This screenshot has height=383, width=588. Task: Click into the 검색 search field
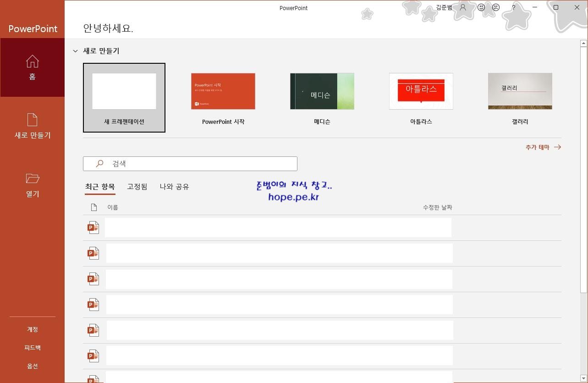(x=190, y=164)
